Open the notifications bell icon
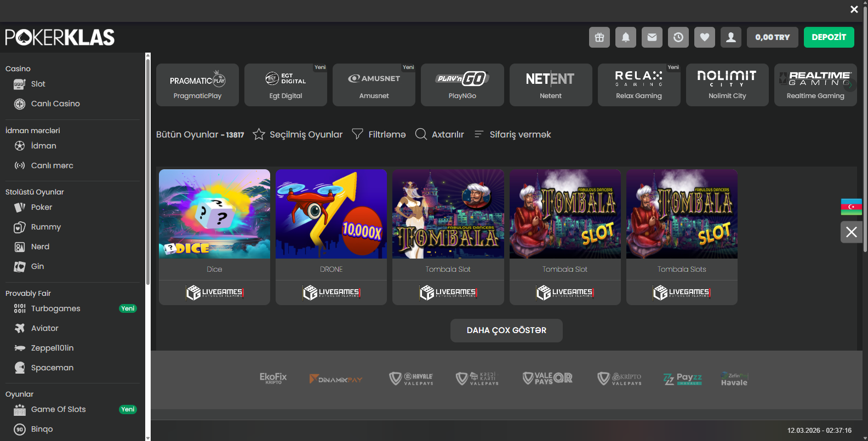The width and height of the screenshot is (868, 441). [x=626, y=37]
